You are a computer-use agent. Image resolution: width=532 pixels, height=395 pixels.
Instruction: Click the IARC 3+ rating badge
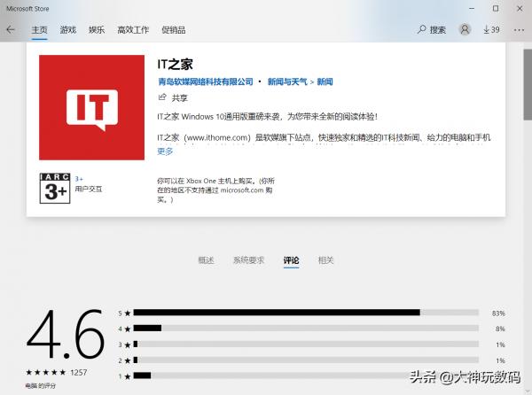click(x=55, y=189)
